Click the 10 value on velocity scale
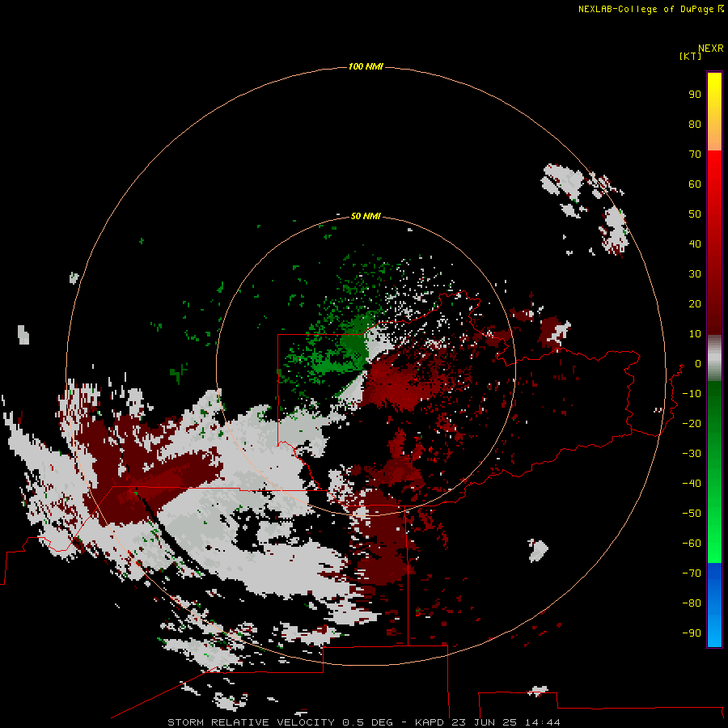728x728 pixels. 695,334
